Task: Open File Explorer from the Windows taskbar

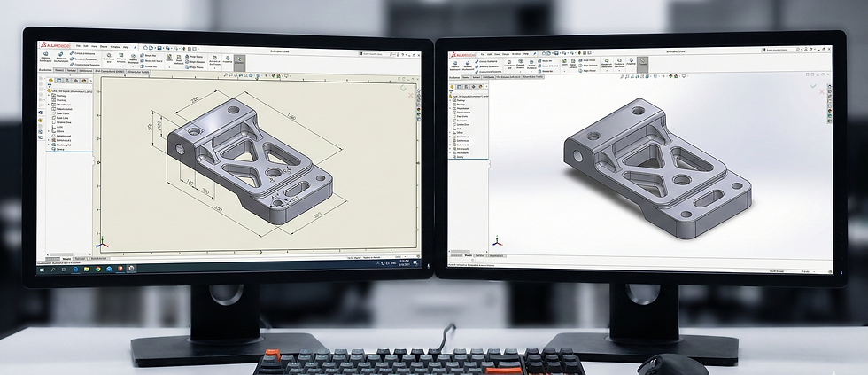Action: pos(87,270)
